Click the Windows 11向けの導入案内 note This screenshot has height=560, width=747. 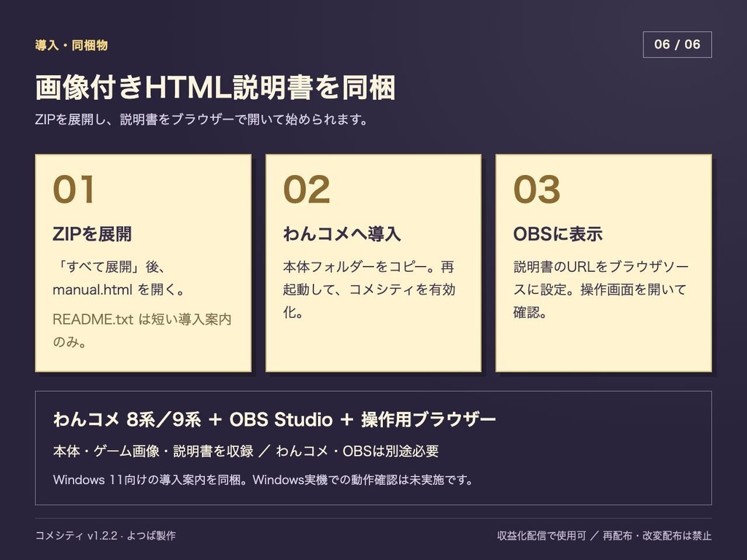click(x=263, y=480)
